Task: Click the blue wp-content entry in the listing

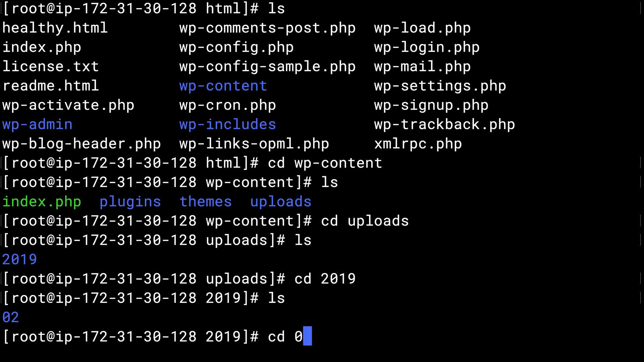Action: pos(223,86)
